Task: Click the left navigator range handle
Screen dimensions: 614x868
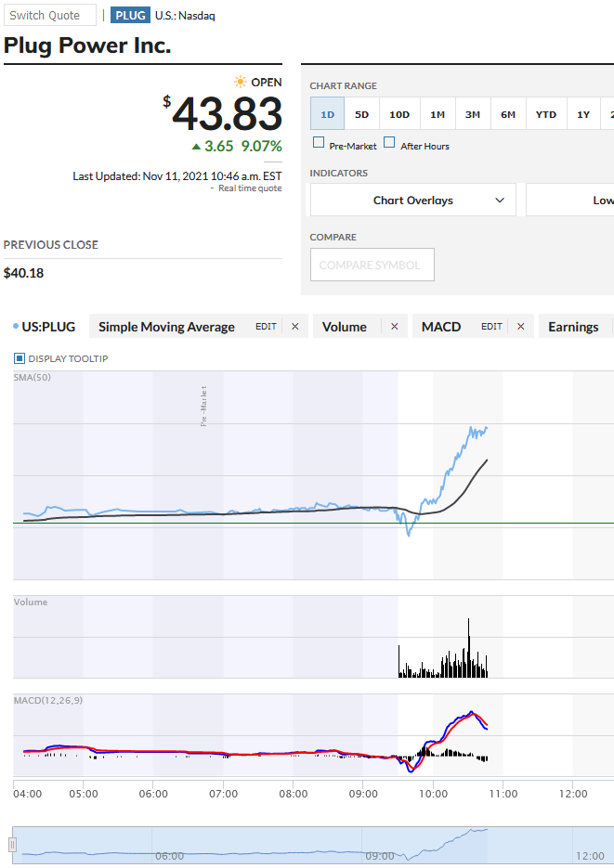Action: click(x=12, y=845)
